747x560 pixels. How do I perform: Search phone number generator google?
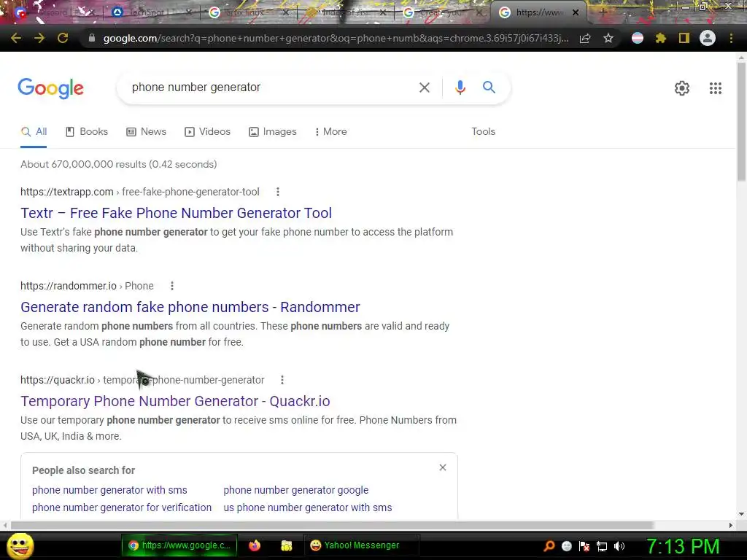[x=296, y=490]
